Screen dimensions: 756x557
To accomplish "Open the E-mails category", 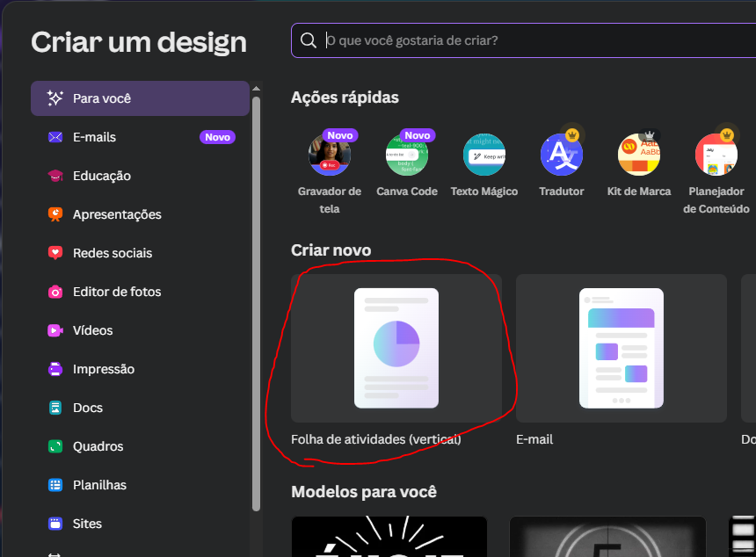I will point(94,137).
